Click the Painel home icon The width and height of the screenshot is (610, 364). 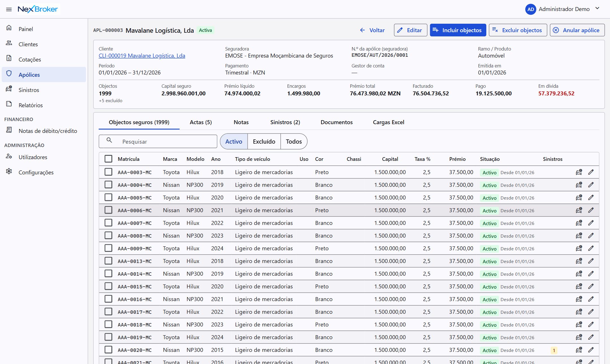pos(9,28)
